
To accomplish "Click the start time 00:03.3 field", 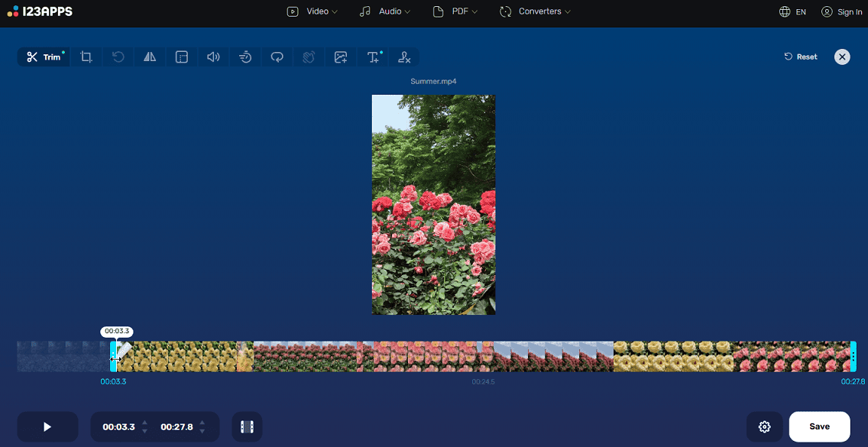I will pos(119,426).
